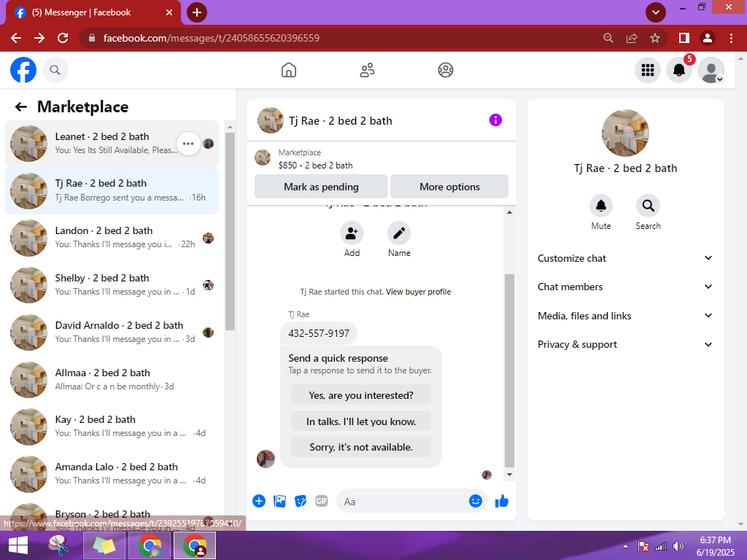The width and height of the screenshot is (747, 560).
Task: Expand Media, files and links section
Action: coord(625,316)
